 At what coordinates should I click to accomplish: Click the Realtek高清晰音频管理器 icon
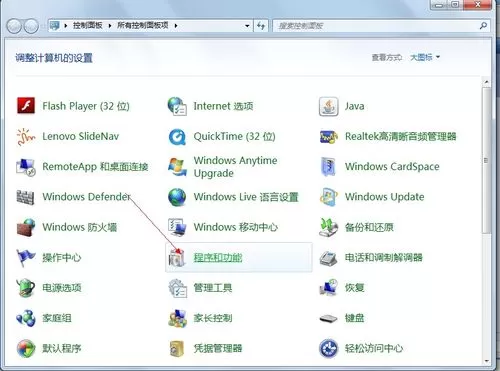pos(328,136)
